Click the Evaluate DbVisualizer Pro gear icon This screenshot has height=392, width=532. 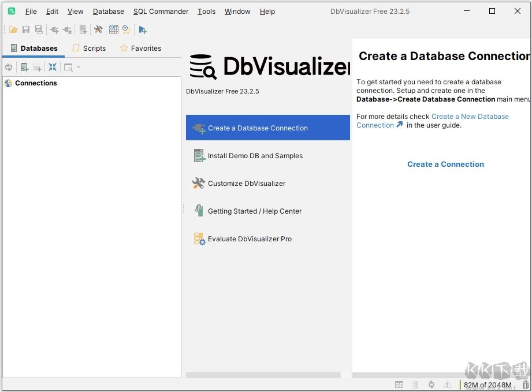pos(199,239)
